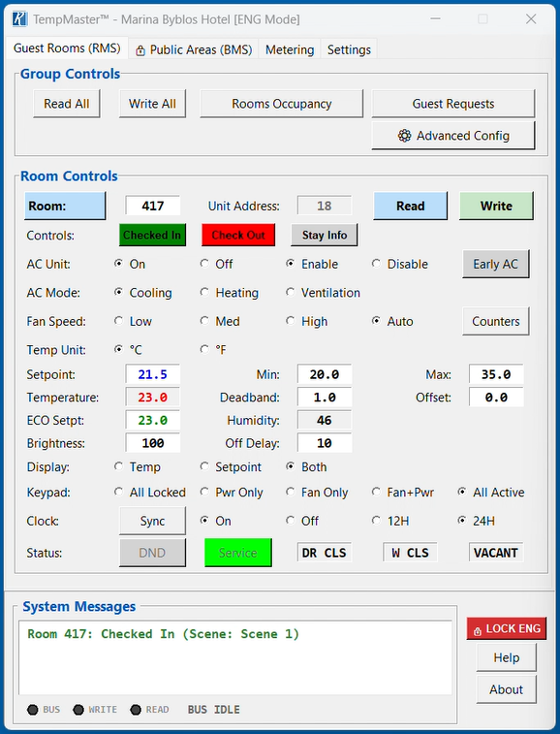Click the READ indicator LED
The width and height of the screenshot is (560, 734).
coord(136,710)
